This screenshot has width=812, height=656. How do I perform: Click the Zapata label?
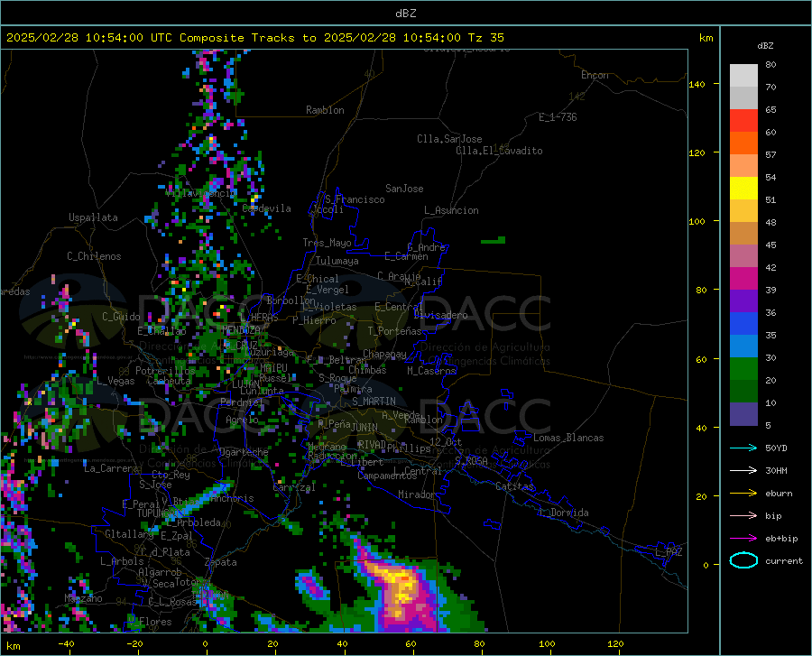coord(221,562)
